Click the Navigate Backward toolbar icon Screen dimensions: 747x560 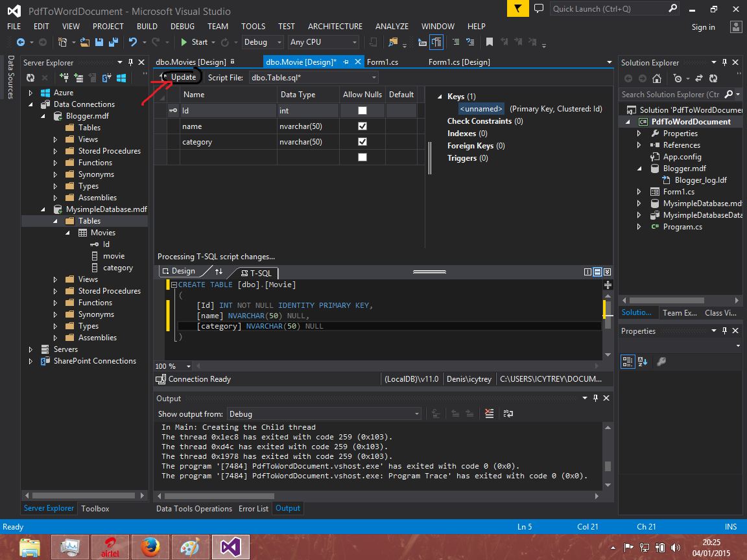point(21,42)
